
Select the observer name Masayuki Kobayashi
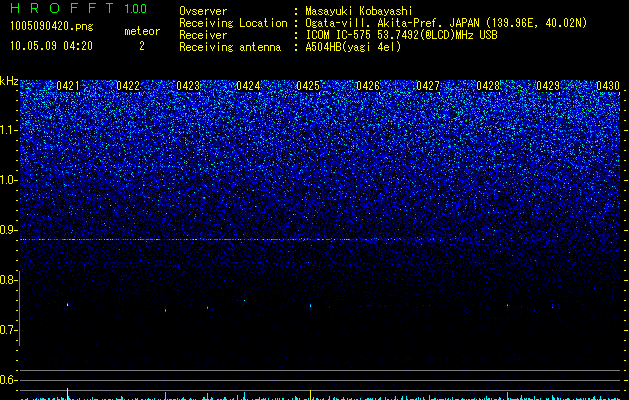click(359, 11)
